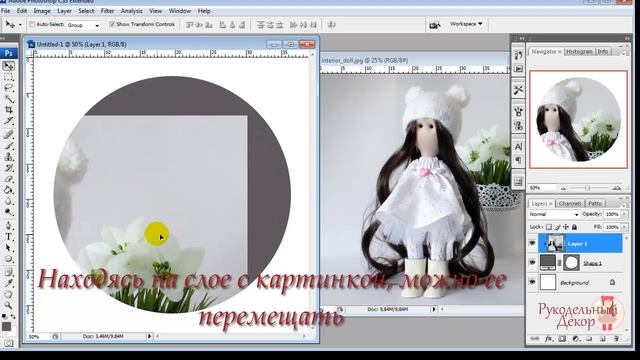Select the Pen tool
The width and height of the screenshot is (640, 360).
(x=9, y=226)
